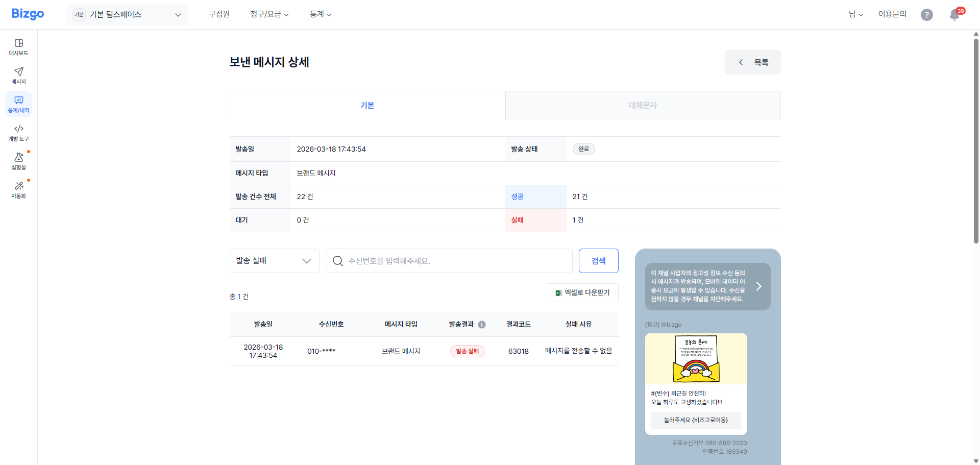Open the 개발 도구 sidebar icon
This screenshot has height=465, width=980.
point(18,132)
